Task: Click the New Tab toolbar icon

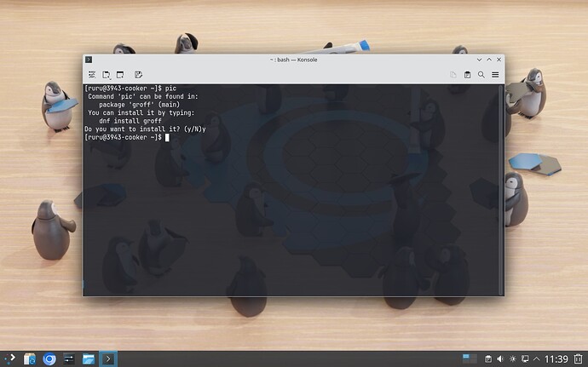Action: (x=106, y=75)
